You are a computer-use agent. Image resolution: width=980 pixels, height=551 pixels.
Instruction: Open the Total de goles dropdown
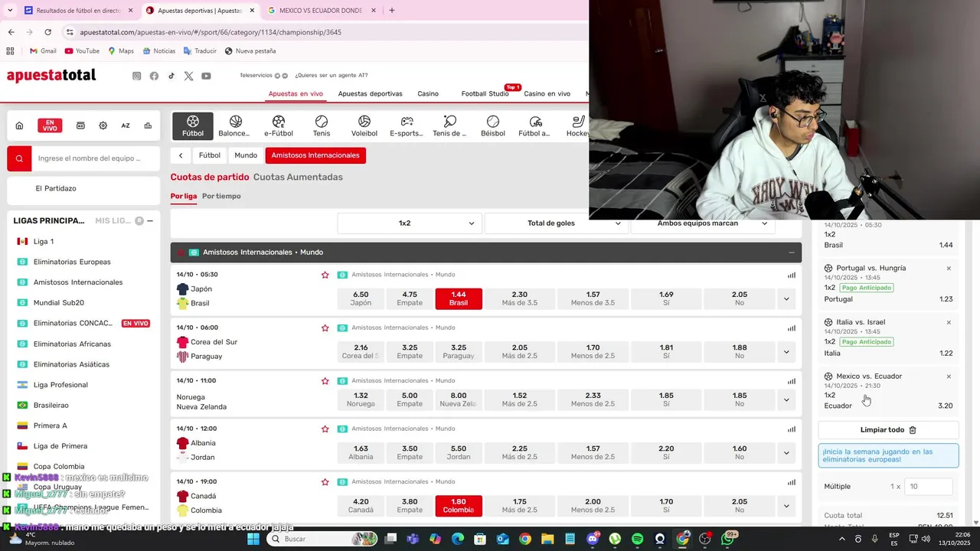coord(556,223)
